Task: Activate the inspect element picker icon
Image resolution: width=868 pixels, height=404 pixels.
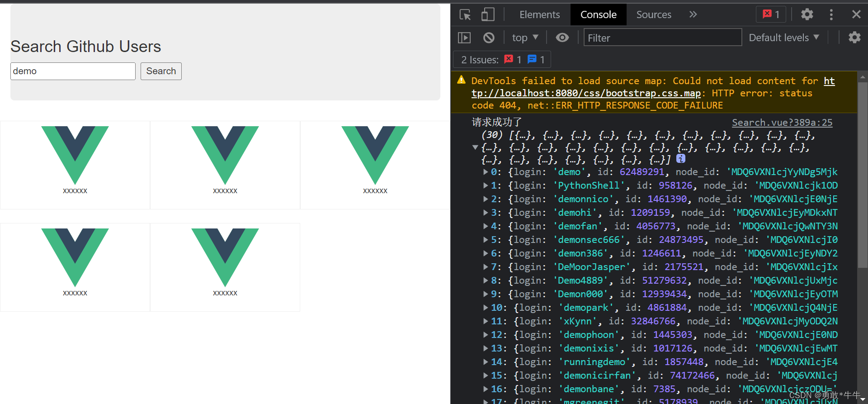Action: point(465,15)
